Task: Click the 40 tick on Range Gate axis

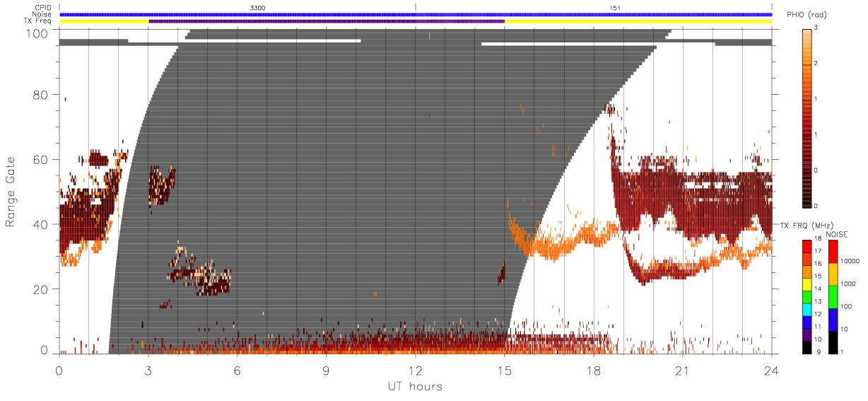Action: click(42, 224)
